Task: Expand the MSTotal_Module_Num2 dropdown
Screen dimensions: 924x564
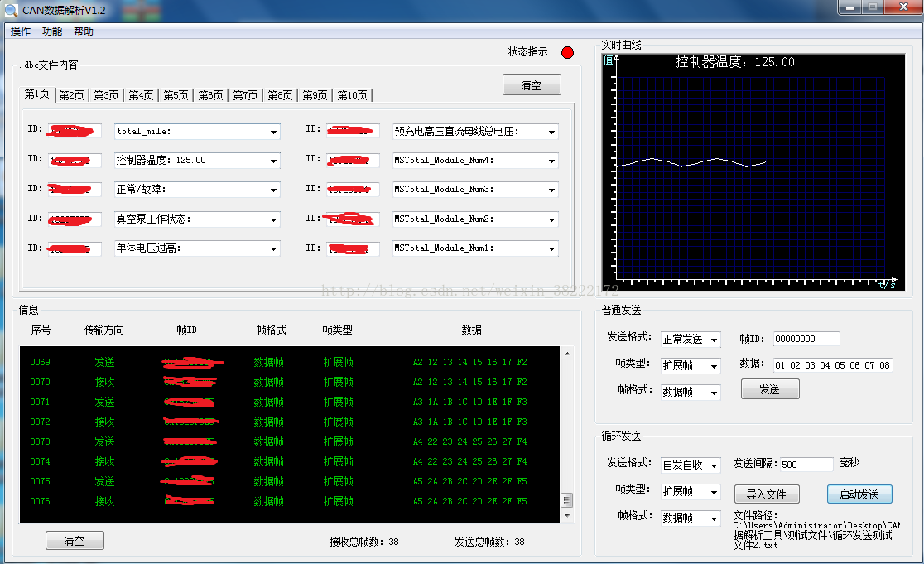Action: point(551,219)
